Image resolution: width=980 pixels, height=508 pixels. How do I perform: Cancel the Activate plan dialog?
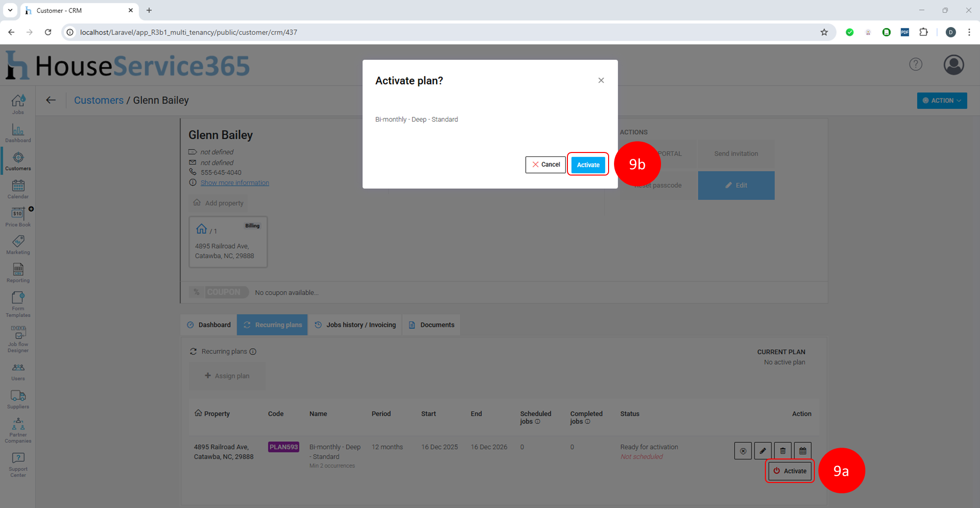[545, 165]
